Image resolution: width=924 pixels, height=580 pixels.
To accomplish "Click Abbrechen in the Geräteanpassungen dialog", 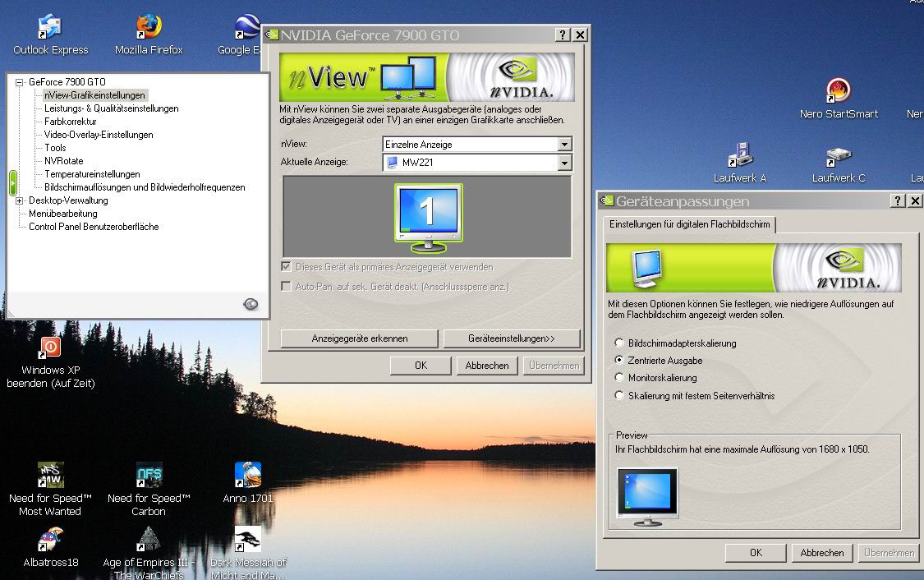I will click(822, 553).
